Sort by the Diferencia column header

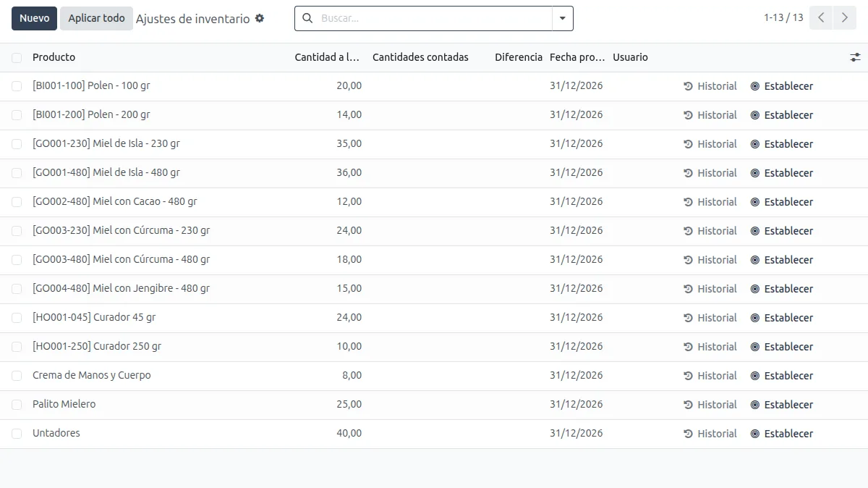[x=519, y=57]
